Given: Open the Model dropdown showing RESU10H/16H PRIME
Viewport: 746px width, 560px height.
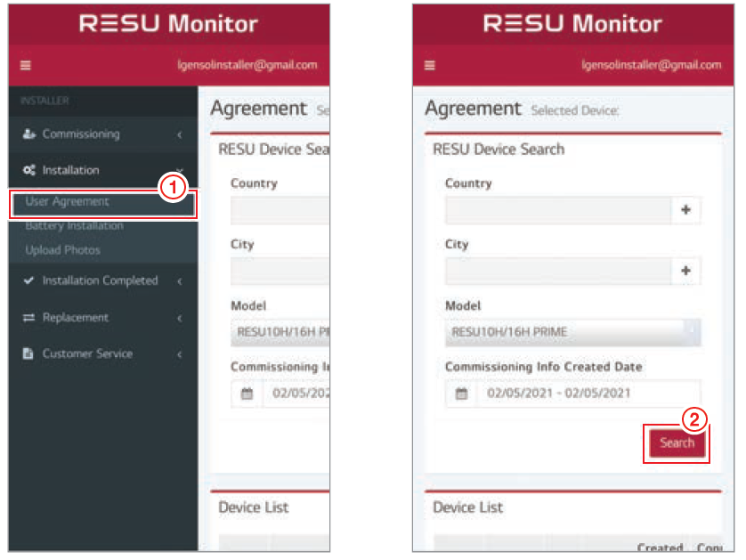Looking at the screenshot, I should [x=572, y=332].
